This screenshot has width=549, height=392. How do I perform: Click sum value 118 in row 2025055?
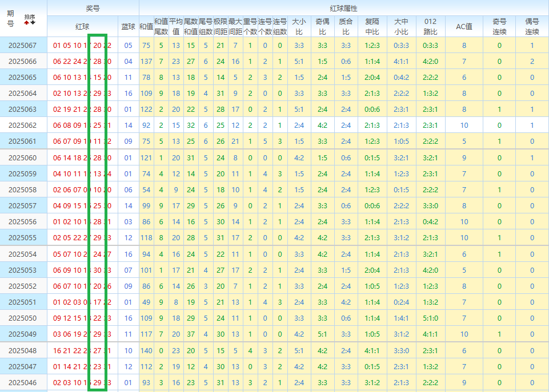(x=146, y=238)
